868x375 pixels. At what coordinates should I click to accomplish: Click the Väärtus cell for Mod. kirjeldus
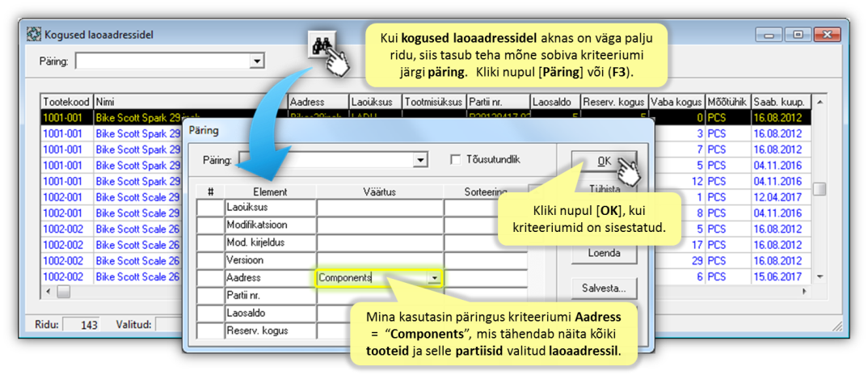(x=380, y=243)
